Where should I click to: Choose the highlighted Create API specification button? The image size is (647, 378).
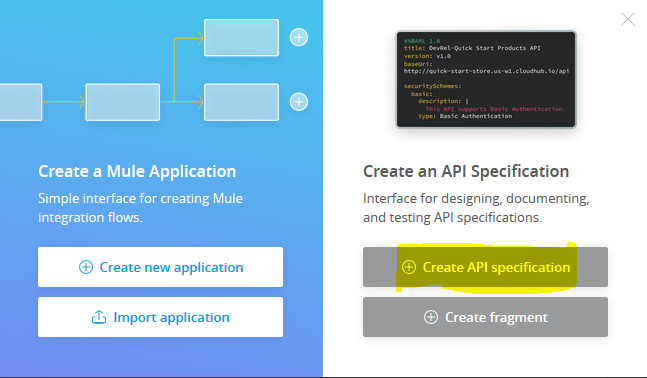click(485, 267)
